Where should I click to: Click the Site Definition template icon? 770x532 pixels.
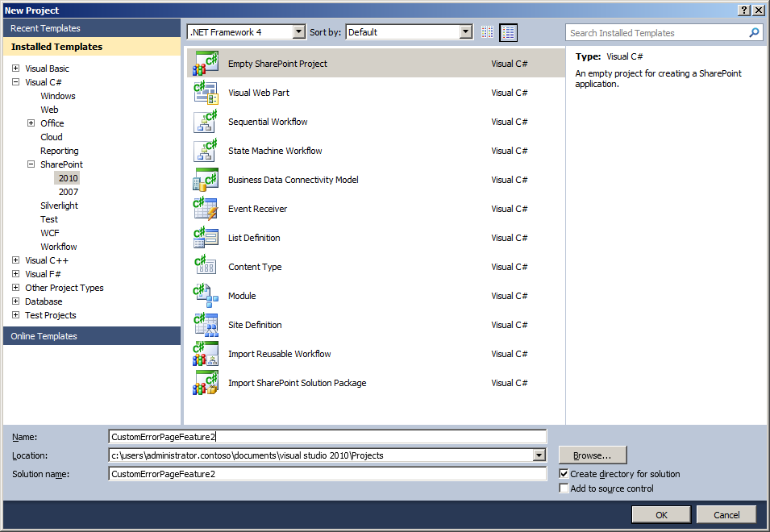tap(206, 324)
